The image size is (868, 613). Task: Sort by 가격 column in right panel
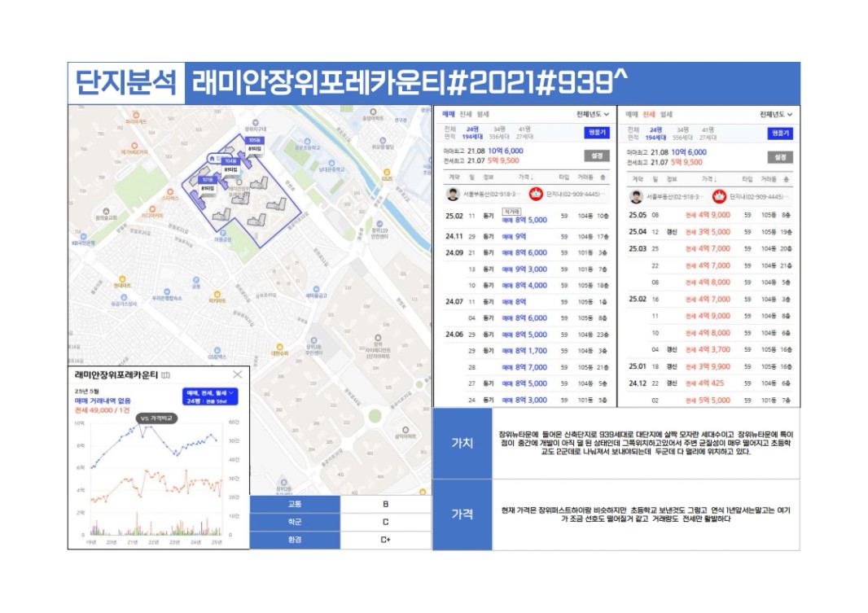coord(708,179)
